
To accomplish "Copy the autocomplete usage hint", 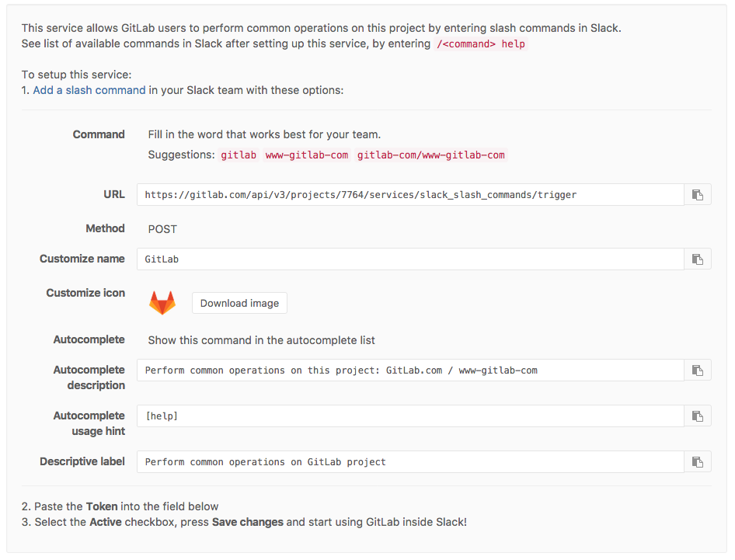I will (x=697, y=416).
